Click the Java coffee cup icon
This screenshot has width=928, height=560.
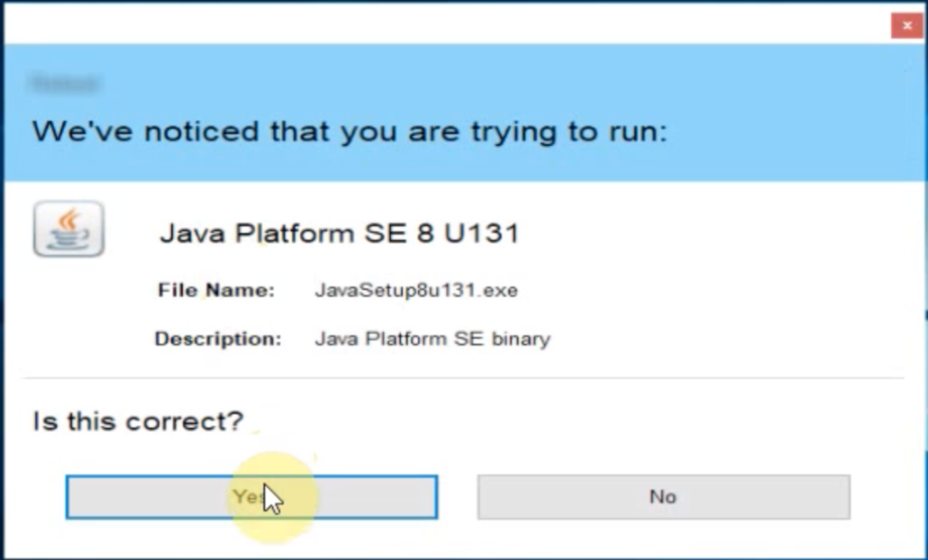tap(68, 229)
